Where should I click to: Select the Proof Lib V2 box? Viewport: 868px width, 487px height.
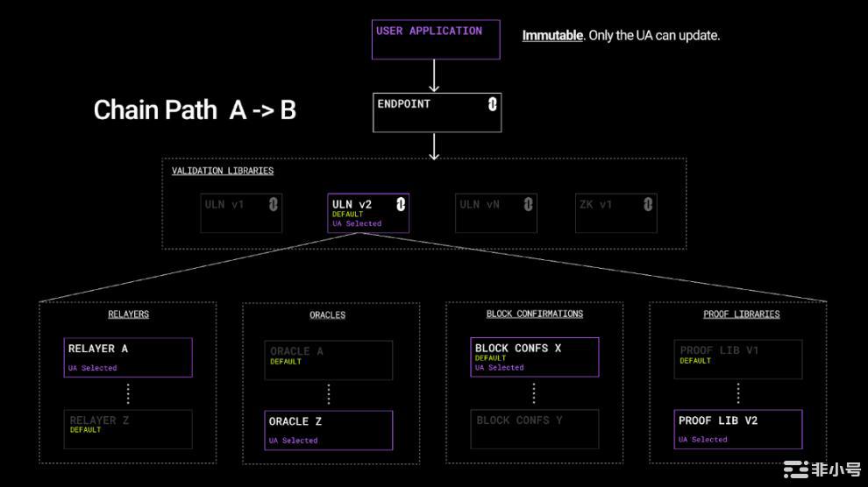[737, 429]
